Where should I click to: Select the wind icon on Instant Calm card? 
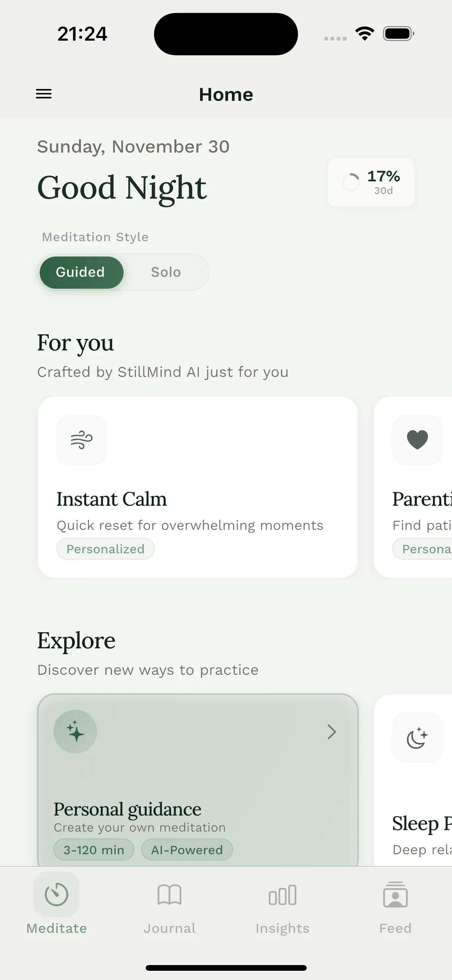click(81, 440)
